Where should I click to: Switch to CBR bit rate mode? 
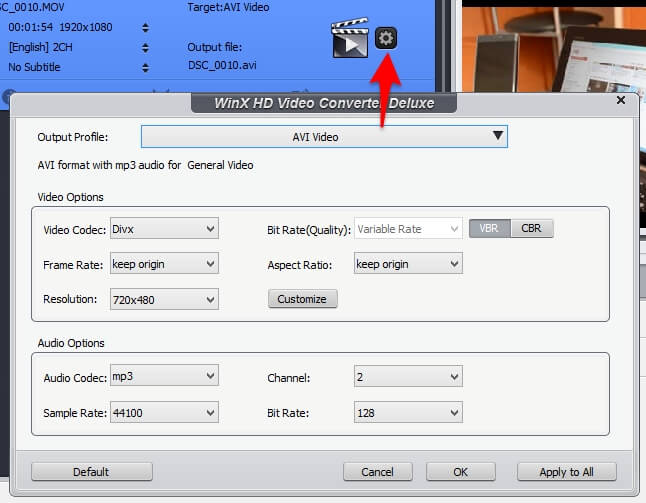tap(531, 228)
